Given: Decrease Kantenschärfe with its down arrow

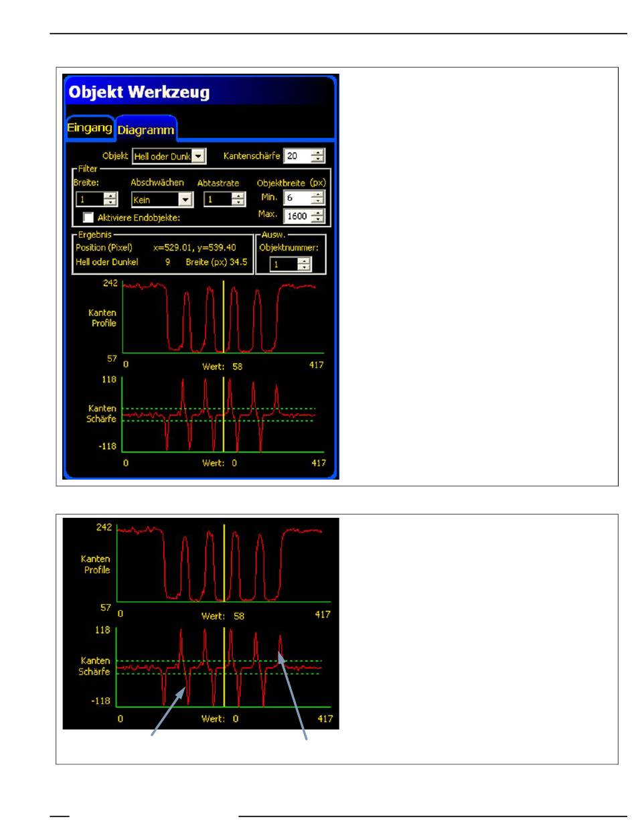Looking at the screenshot, I should click(x=317, y=159).
